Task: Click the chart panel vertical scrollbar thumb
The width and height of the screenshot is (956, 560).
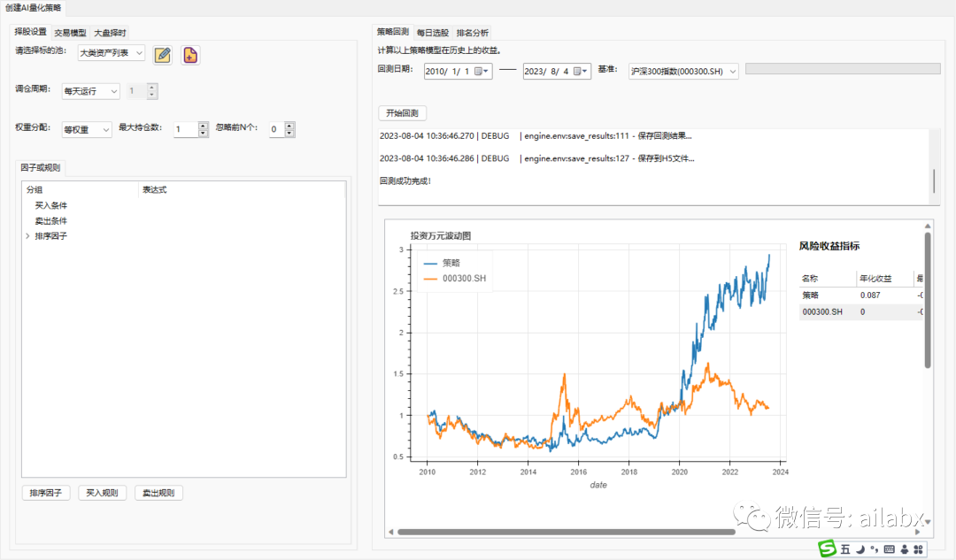Action: coord(928,301)
